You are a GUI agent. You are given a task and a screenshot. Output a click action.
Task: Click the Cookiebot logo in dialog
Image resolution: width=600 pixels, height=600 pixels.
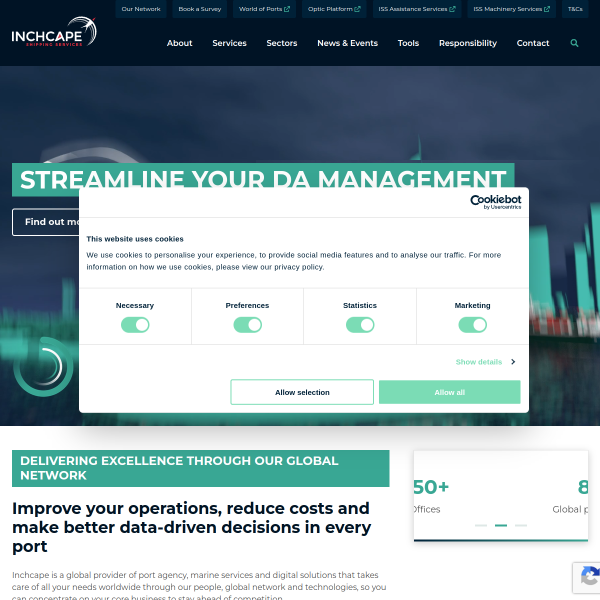495,202
